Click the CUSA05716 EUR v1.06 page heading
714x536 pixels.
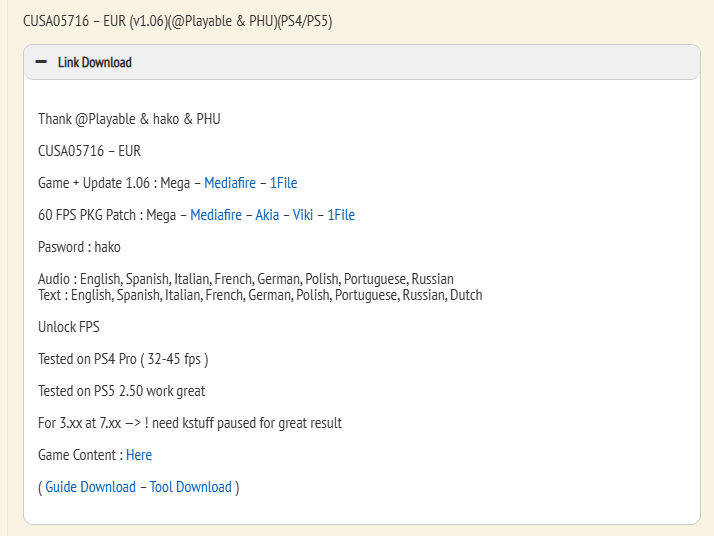tap(178, 21)
